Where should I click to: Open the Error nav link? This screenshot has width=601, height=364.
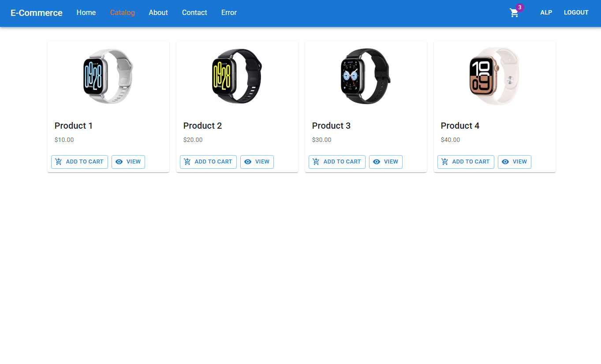pyautogui.click(x=229, y=13)
